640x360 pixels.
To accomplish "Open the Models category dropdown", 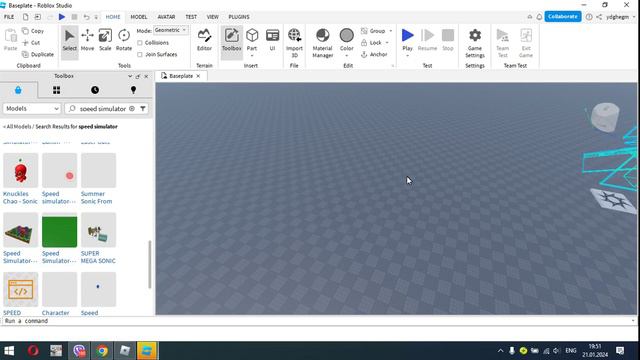I will click(x=32, y=109).
